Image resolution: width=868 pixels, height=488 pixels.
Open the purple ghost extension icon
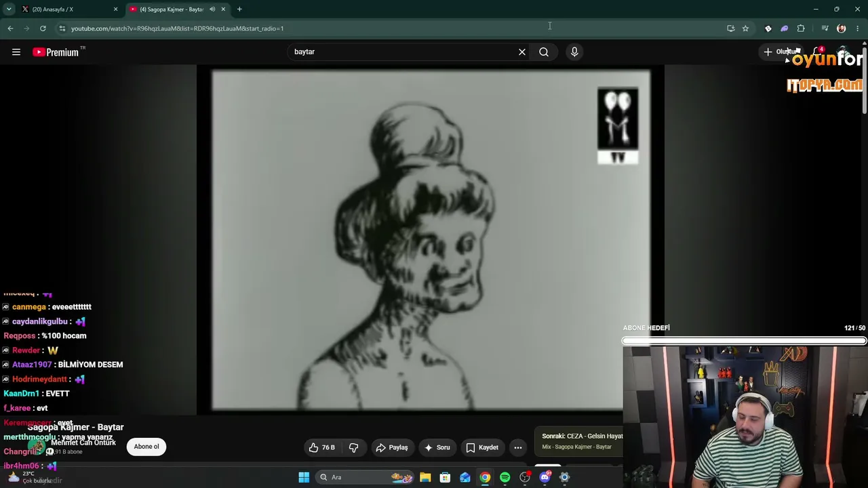tap(785, 28)
